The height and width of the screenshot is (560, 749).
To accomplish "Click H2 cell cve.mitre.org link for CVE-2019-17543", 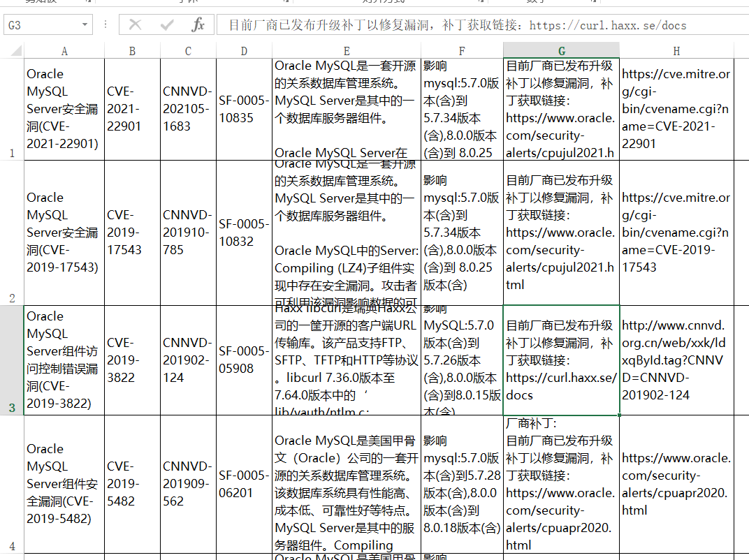I will [x=676, y=233].
